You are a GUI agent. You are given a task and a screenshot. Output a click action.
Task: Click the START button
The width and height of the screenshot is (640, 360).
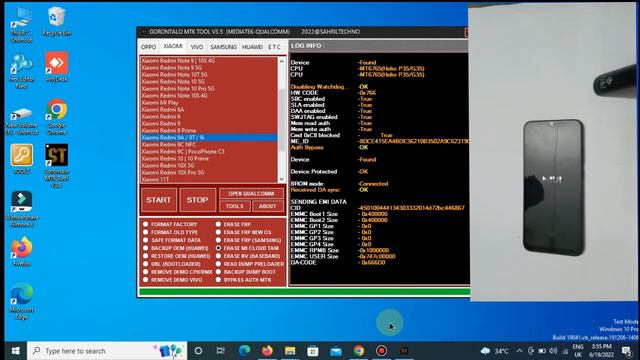point(158,200)
